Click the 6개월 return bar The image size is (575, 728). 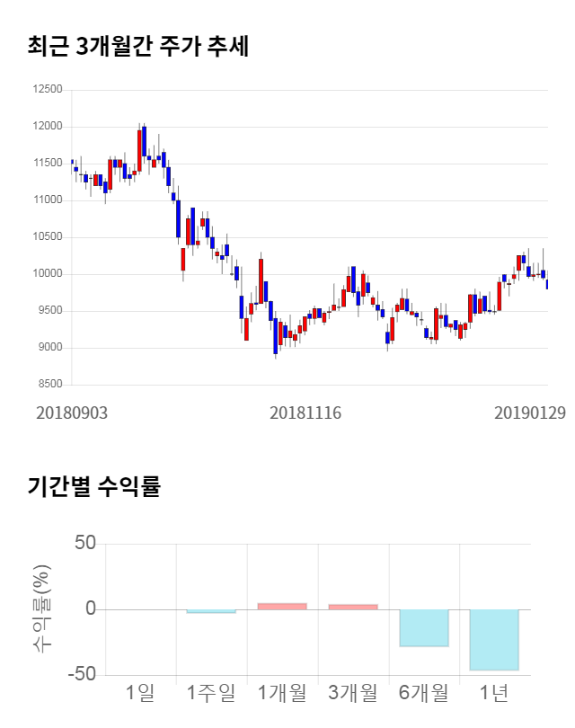423,627
